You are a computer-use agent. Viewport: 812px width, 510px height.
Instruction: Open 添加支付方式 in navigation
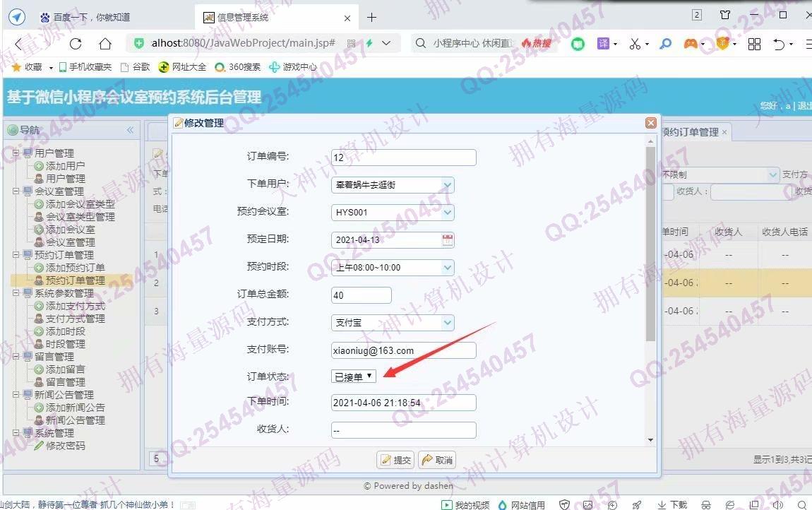click(70, 306)
